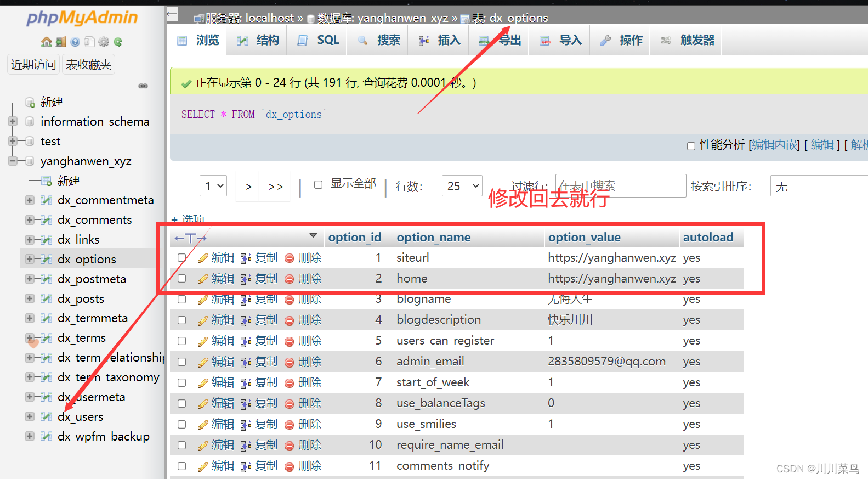The height and width of the screenshot is (479, 868).
Task: Open the 按索引排序 sort-by-index dropdown
Action: tap(819, 187)
